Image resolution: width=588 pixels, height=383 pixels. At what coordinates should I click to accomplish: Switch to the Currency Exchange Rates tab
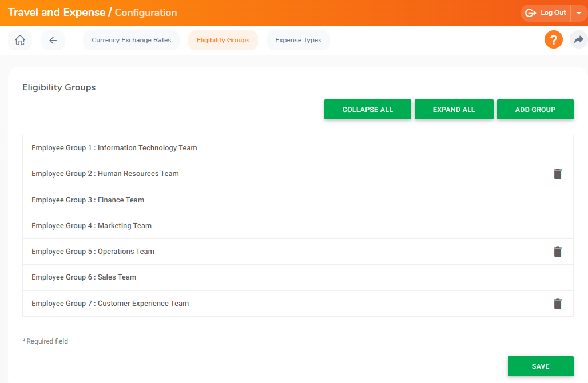[131, 40]
